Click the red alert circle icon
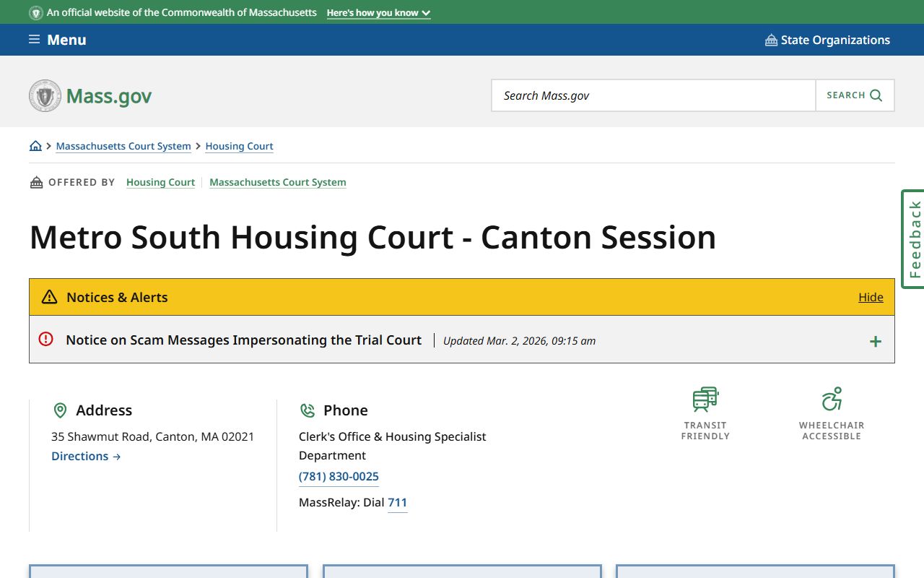This screenshot has width=924, height=578. pos(46,338)
